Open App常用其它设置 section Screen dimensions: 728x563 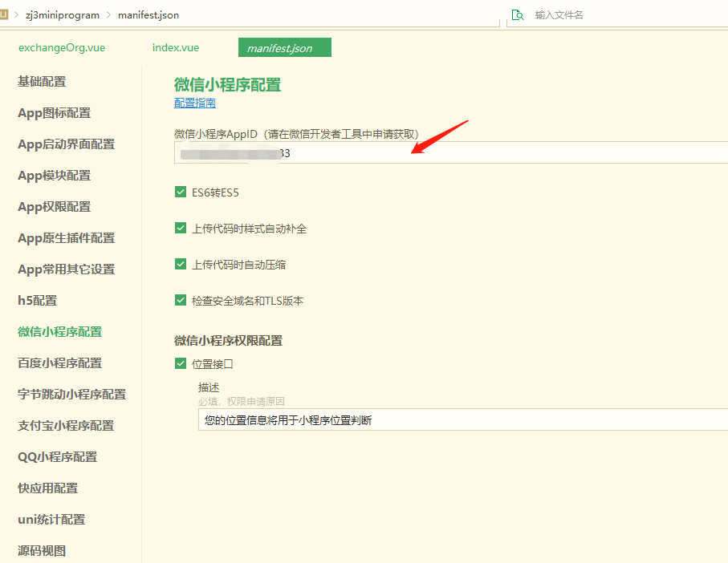tap(67, 269)
